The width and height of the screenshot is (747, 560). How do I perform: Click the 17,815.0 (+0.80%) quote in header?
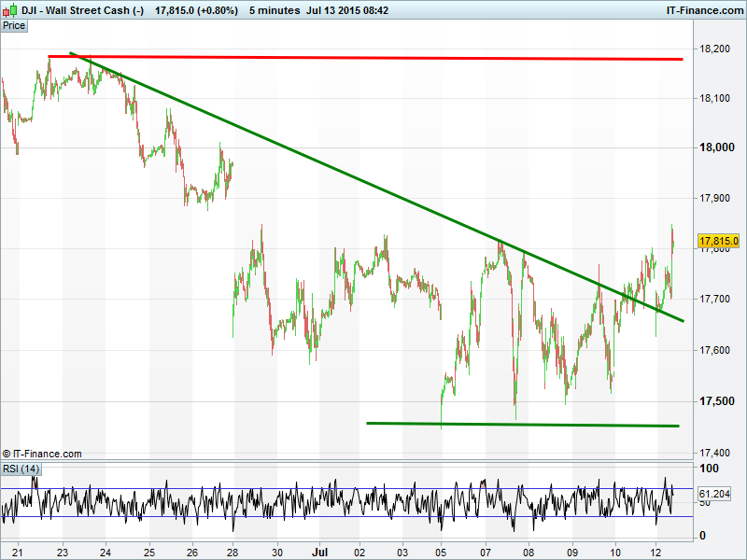[x=196, y=10]
